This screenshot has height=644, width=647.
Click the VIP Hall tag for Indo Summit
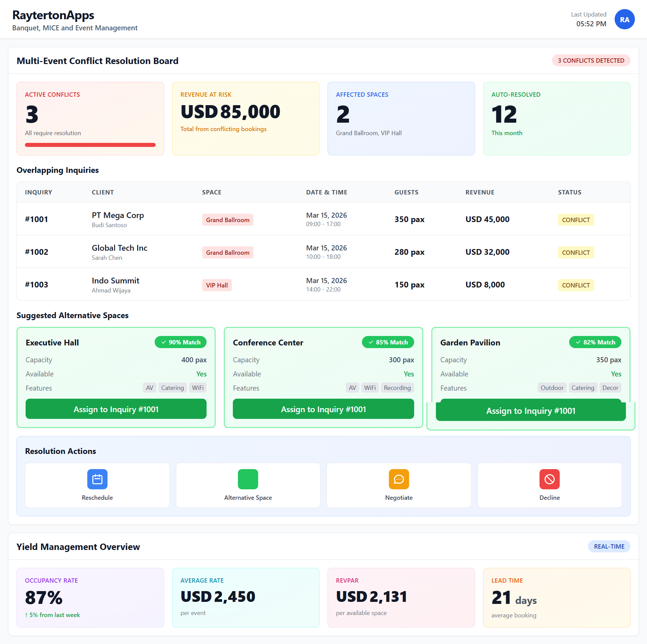[x=217, y=285]
